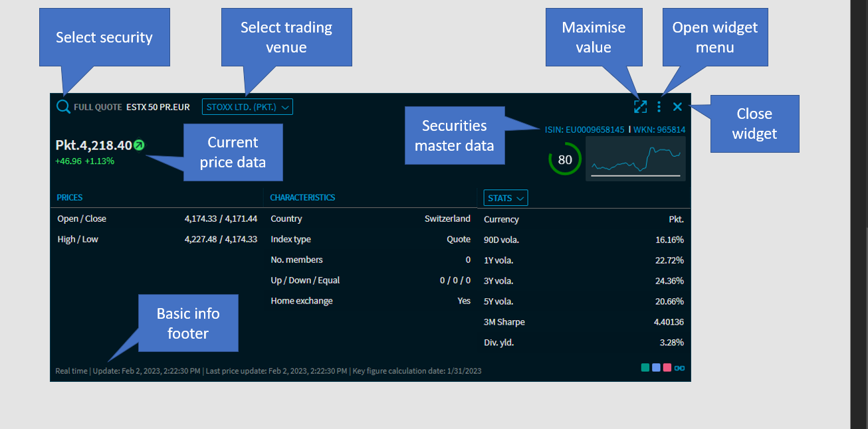
Task: Open the mini price chart thumbnail
Action: coord(635,159)
